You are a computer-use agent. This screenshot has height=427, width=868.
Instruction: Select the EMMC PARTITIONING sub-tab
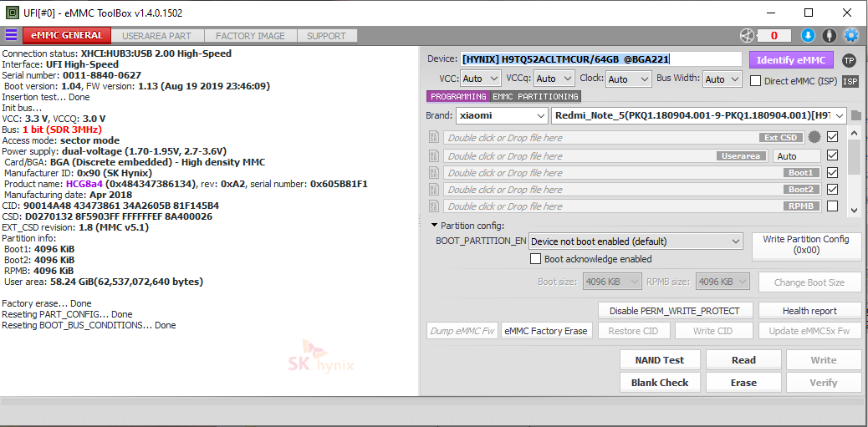click(535, 97)
